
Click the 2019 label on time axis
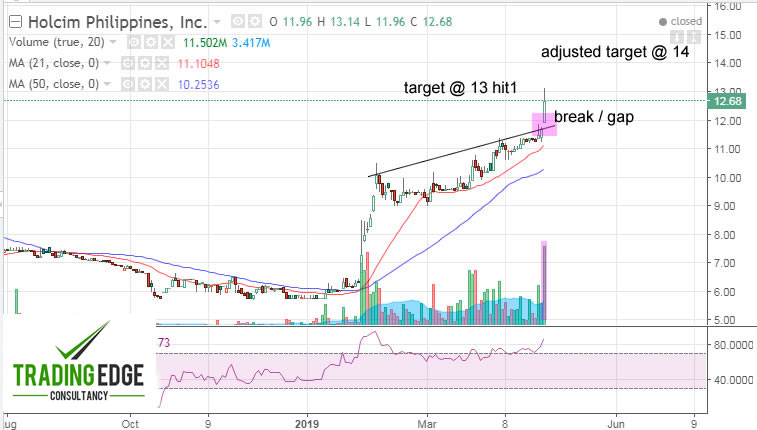tap(307, 424)
